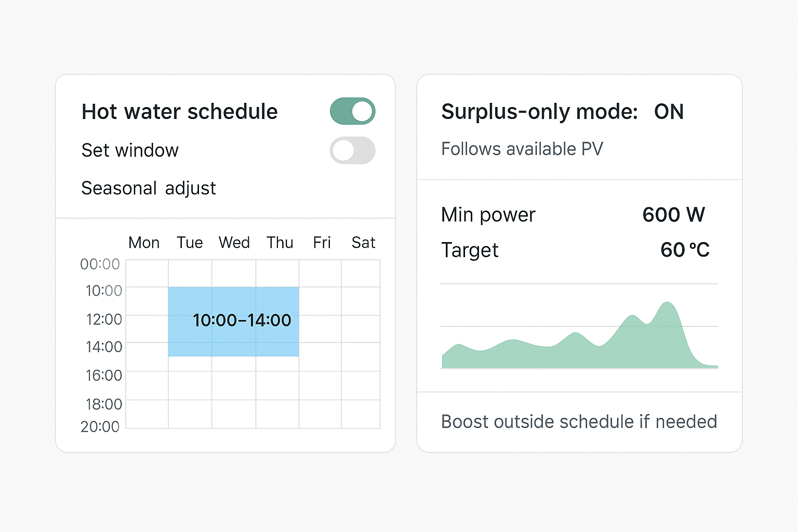Toggle Surplus-only mode off
798x532 pixels.
click(x=669, y=112)
